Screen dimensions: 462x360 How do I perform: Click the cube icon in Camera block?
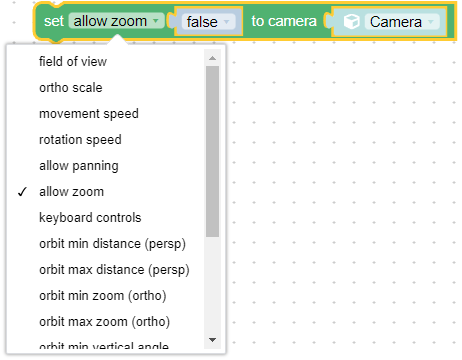[351, 22]
